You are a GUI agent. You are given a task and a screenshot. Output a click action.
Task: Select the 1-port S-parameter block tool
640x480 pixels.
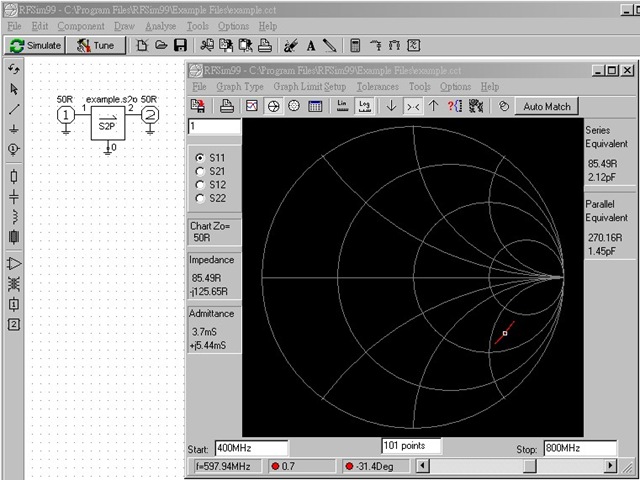click(x=14, y=304)
